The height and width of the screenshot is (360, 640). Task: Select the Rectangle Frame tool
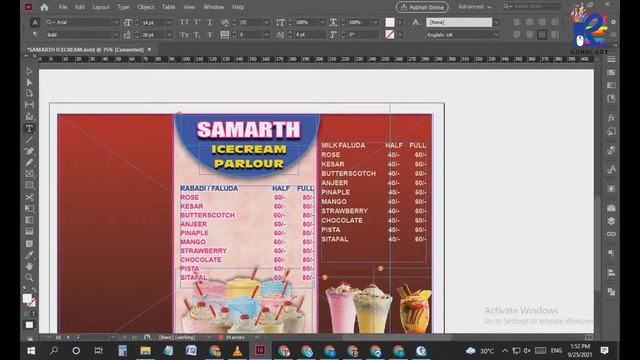click(x=29, y=174)
